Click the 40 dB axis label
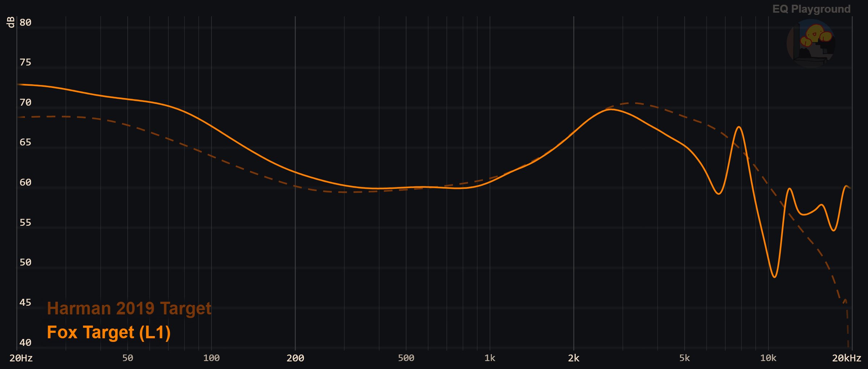The width and height of the screenshot is (868, 369). coord(25,342)
